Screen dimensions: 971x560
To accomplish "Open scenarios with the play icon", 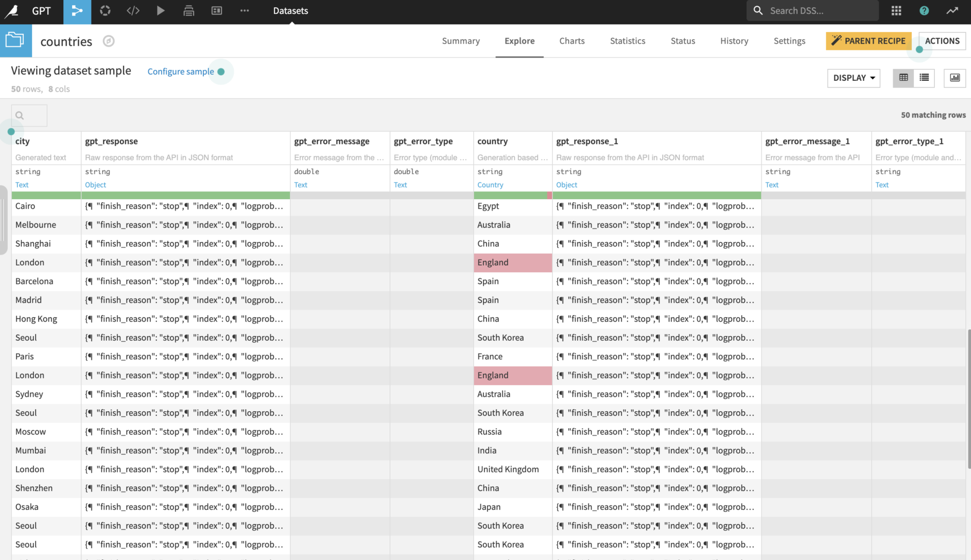I will [161, 11].
